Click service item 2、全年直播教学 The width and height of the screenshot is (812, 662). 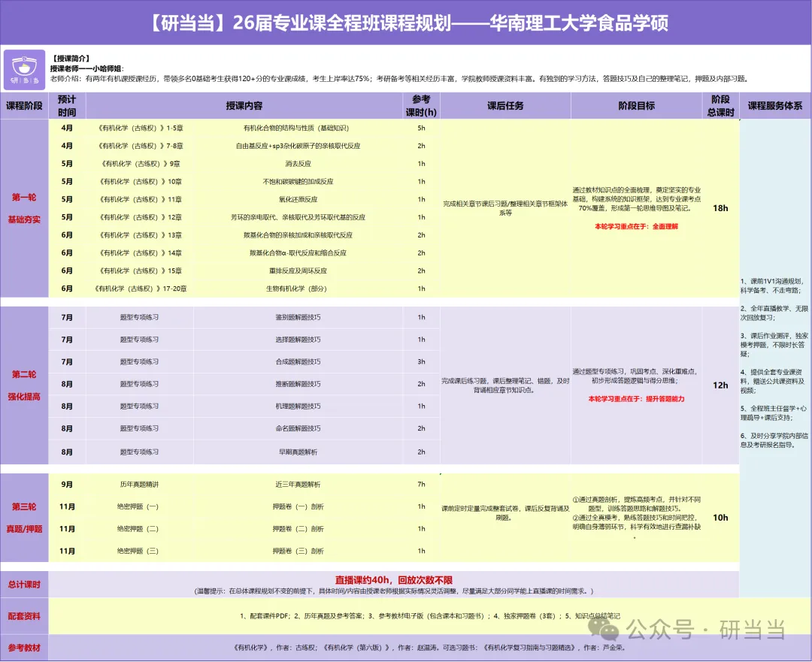(x=774, y=313)
